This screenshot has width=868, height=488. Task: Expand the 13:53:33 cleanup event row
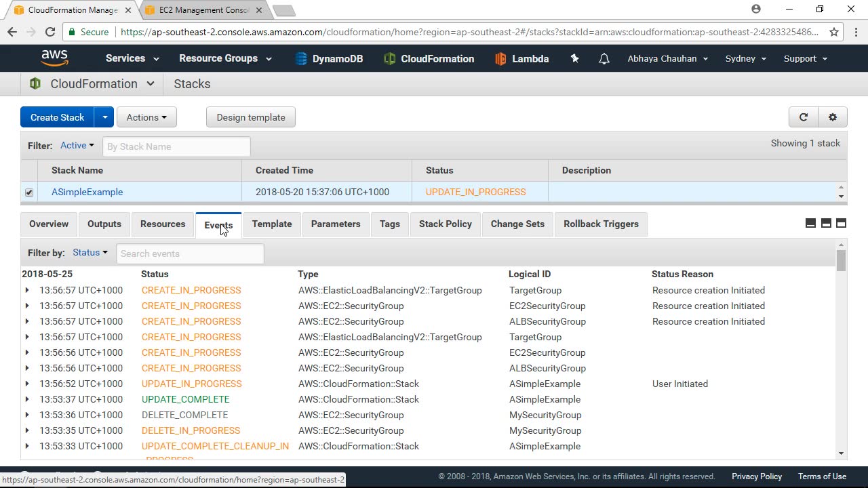(27, 446)
